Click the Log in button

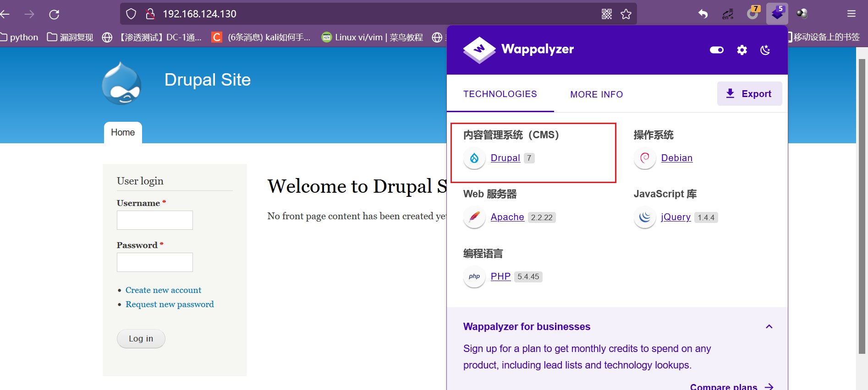[x=141, y=339]
